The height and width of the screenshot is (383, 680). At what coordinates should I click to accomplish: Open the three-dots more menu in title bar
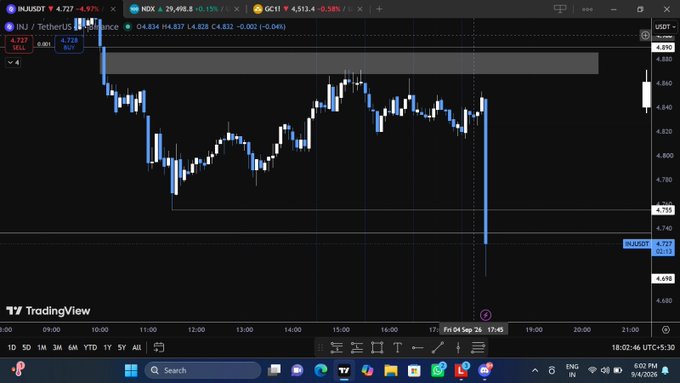pyautogui.click(x=587, y=9)
